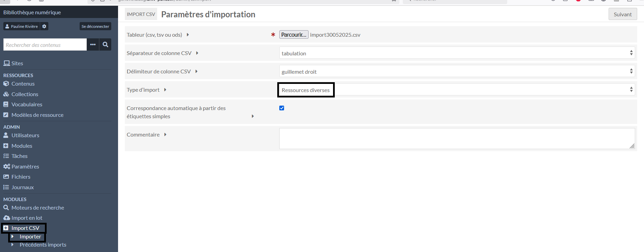Click the search magnifier icon button
The width and height of the screenshot is (644, 252).
105,44
